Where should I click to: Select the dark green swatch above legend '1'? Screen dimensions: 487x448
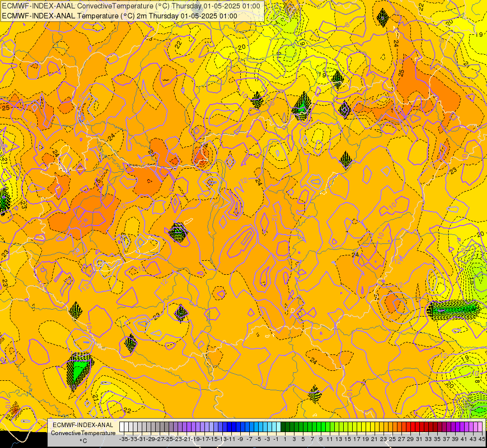[x=283, y=427]
